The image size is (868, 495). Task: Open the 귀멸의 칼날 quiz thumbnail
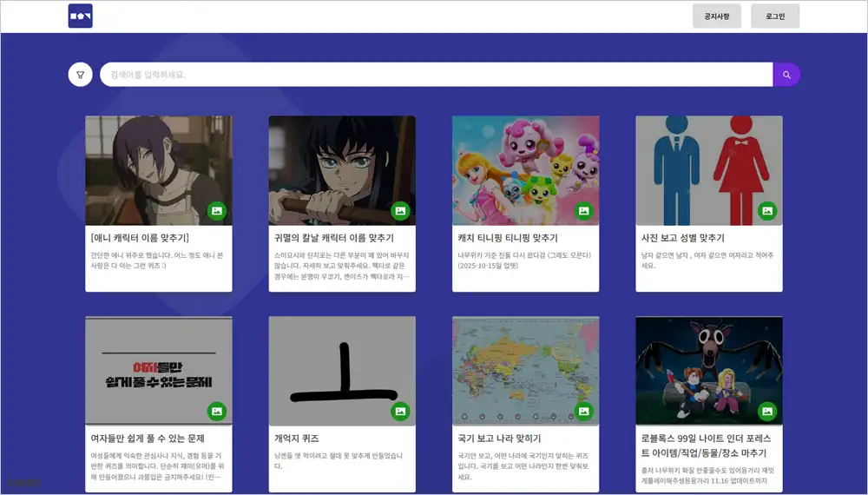pos(342,170)
